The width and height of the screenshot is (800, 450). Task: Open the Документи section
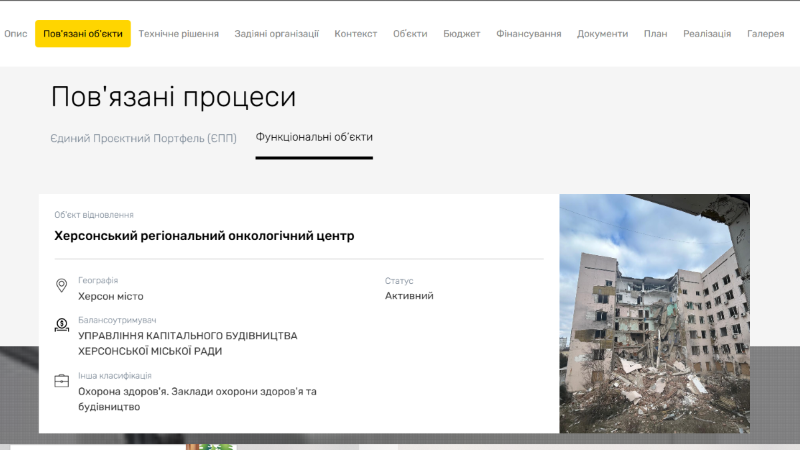point(602,34)
